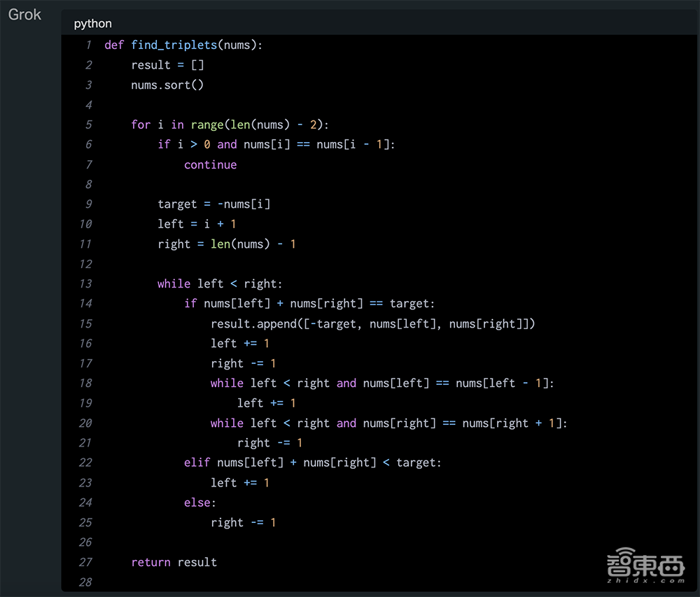Select line number 13 in the gutter
Viewport: 700px width, 597px height.
tap(85, 283)
